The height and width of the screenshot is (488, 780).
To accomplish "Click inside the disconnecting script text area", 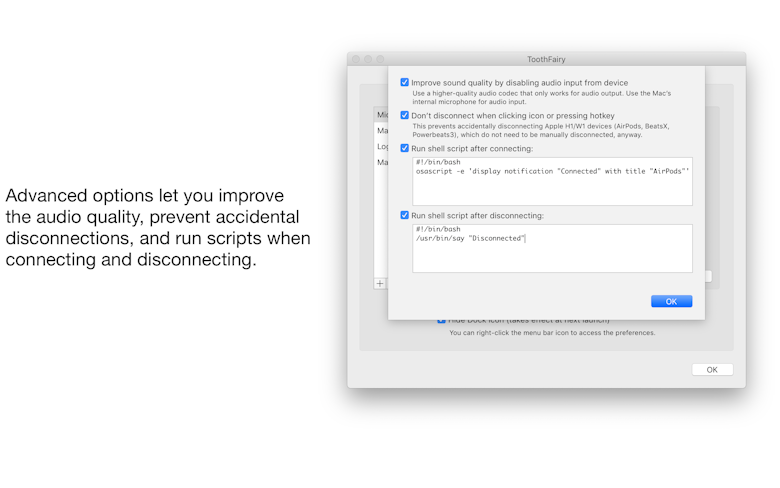I will 552,248.
